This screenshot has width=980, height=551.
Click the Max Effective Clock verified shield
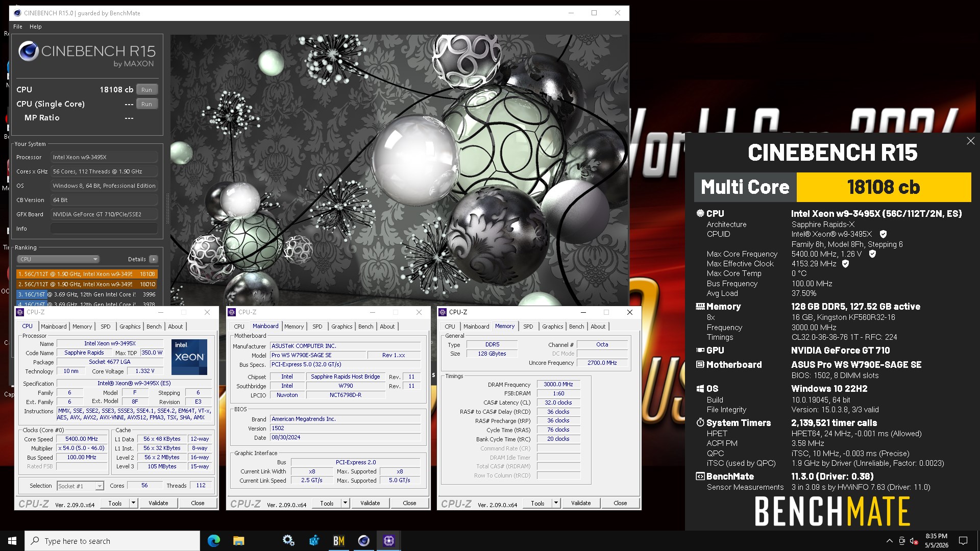(845, 264)
